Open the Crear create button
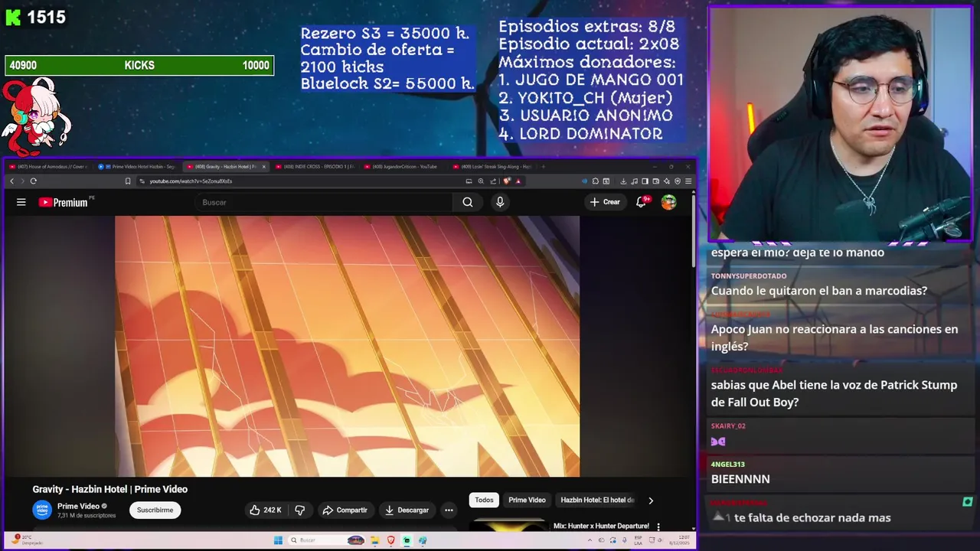This screenshot has height=551, width=980. coord(605,202)
